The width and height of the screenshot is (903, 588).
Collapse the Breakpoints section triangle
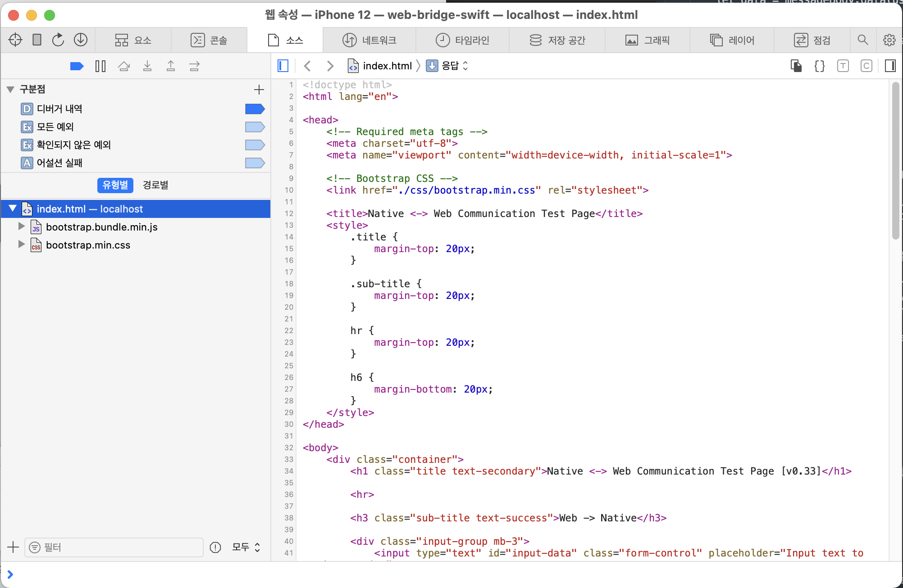(11, 89)
